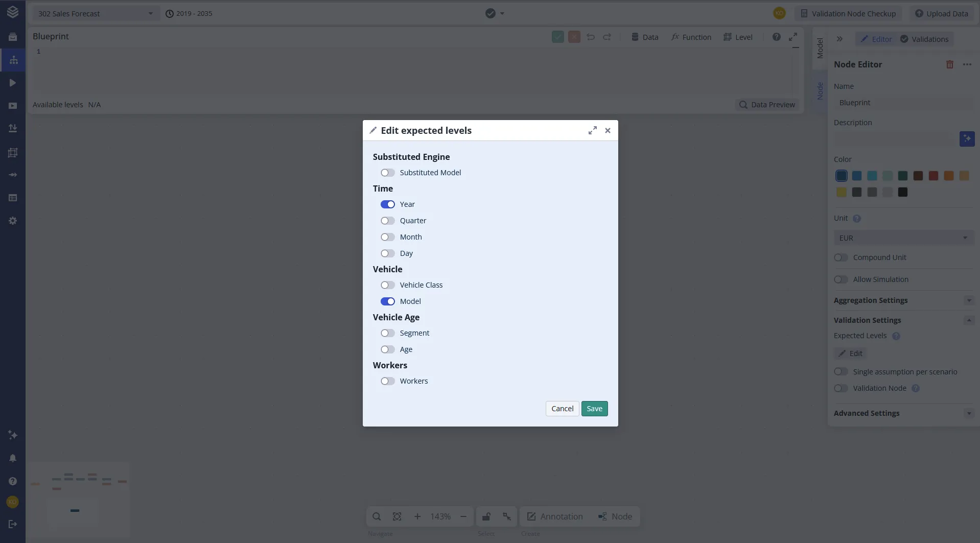
Task: Click the green accept checkmark icon
Action: coord(558,37)
